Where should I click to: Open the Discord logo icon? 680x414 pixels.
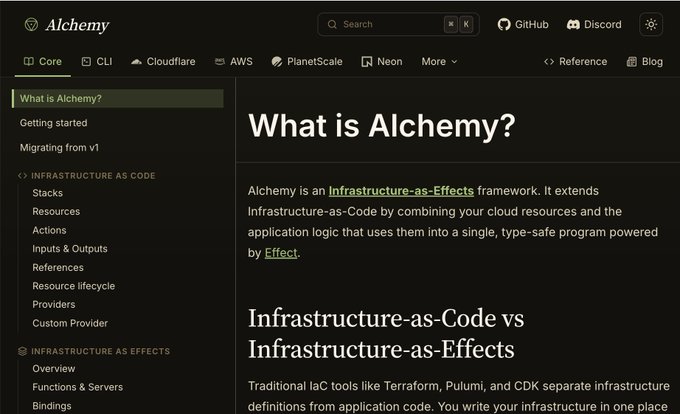click(573, 24)
